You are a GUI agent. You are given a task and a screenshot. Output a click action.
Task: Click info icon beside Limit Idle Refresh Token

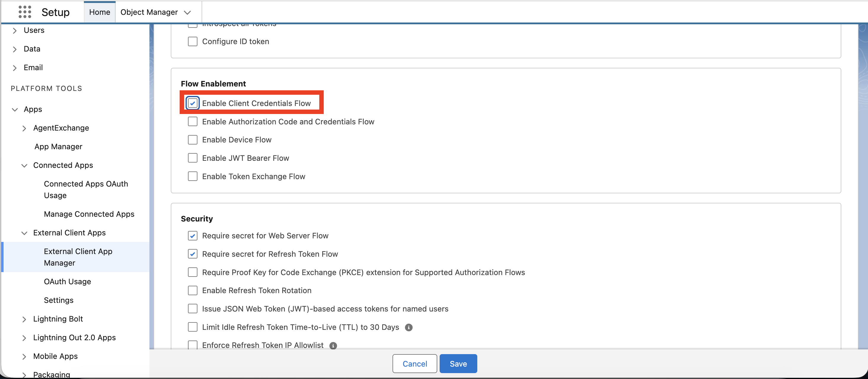(x=409, y=327)
